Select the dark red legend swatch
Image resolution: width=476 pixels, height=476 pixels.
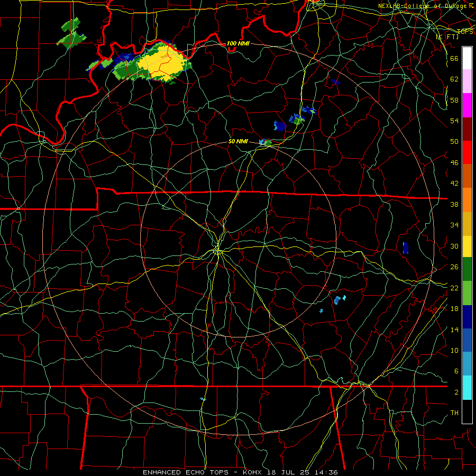click(467, 130)
